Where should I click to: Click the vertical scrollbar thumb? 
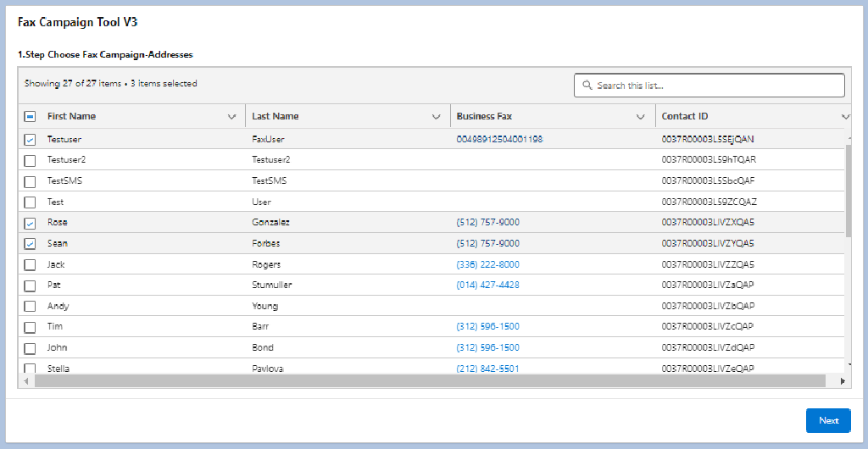(x=847, y=191)
